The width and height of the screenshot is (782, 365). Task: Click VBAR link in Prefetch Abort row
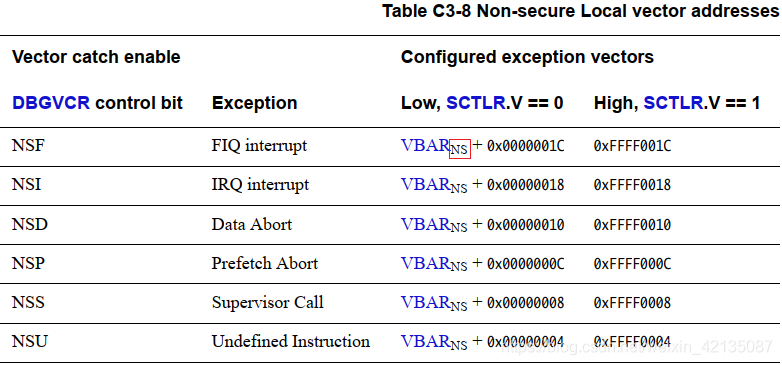[425, 263]
